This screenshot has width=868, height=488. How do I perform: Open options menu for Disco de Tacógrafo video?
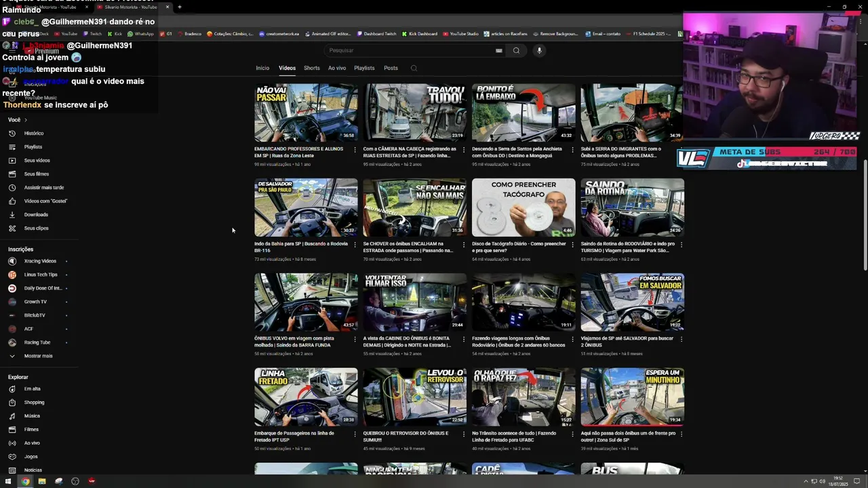572,245
